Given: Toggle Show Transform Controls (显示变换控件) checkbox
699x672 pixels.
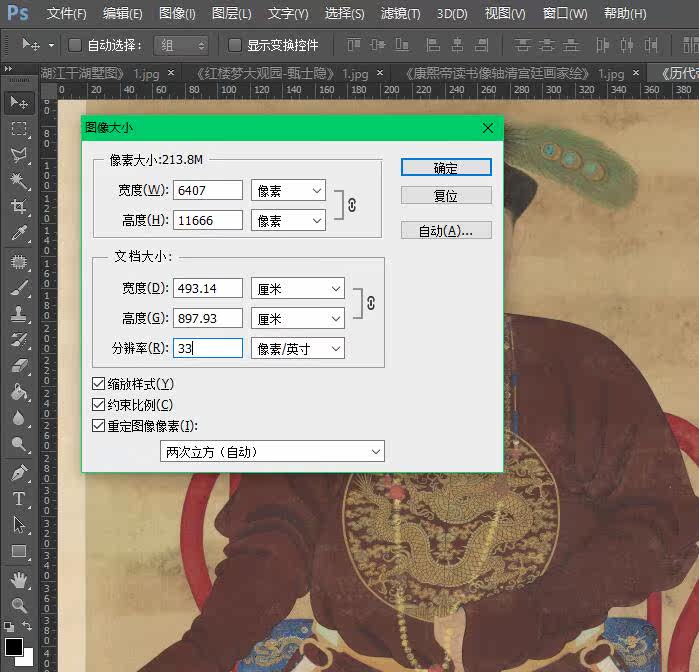Looking at the screenshot, I should pyautogui.click(x=234, y=45).
